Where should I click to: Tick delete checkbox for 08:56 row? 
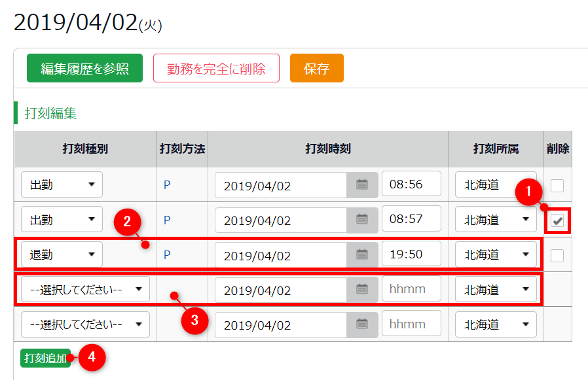click(557, 185)
